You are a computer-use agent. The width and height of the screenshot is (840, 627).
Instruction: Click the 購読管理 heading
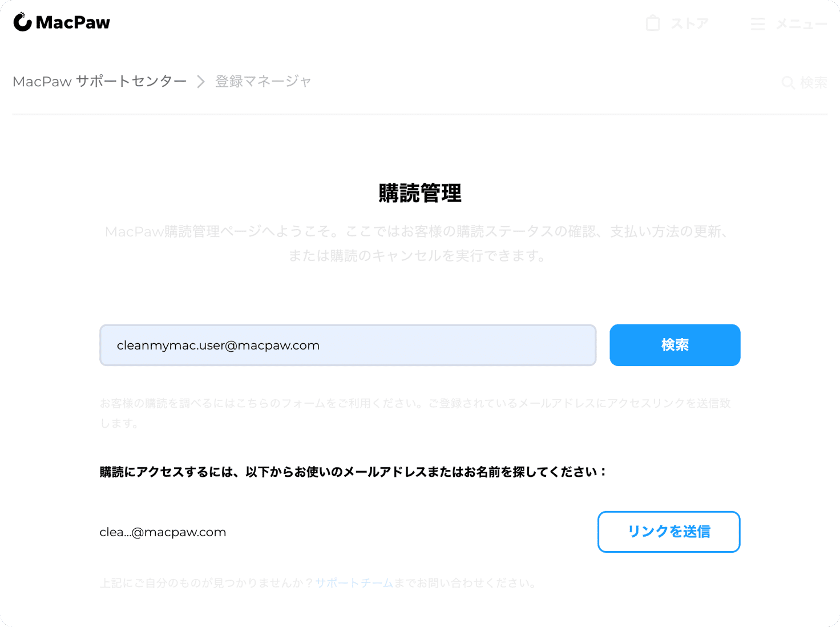click(x=420, y=193)
